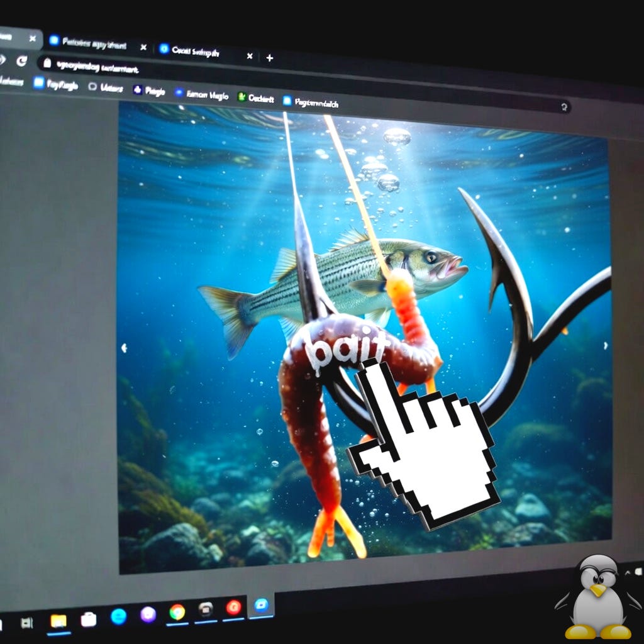644x644 pixels.
Task: Close the active leftmost browser tab
Action: point(33,38)
